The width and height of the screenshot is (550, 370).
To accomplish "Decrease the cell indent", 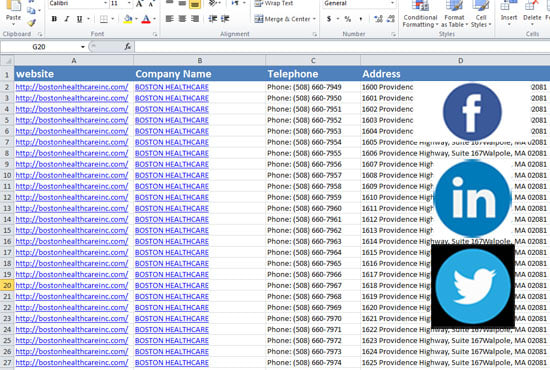I will pos(212,19).
